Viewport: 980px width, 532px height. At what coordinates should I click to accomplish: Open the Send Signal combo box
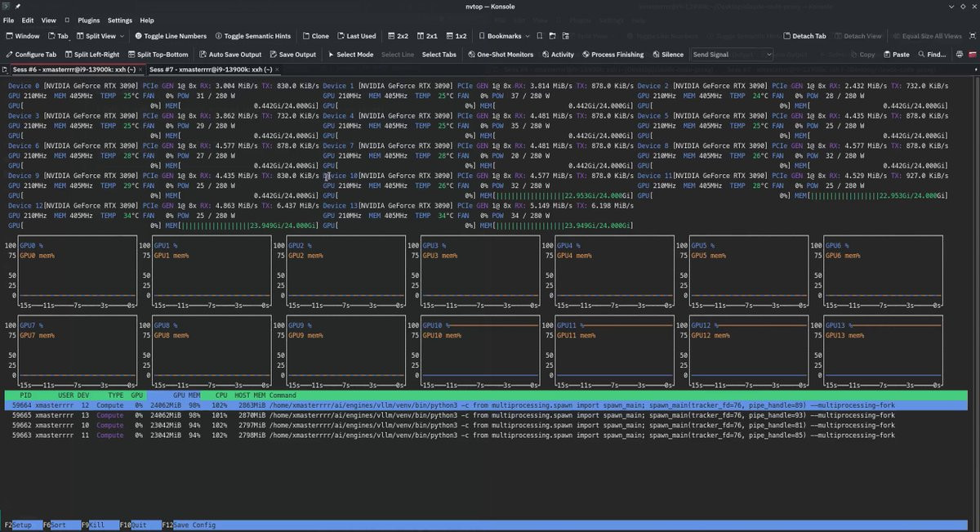731,55
